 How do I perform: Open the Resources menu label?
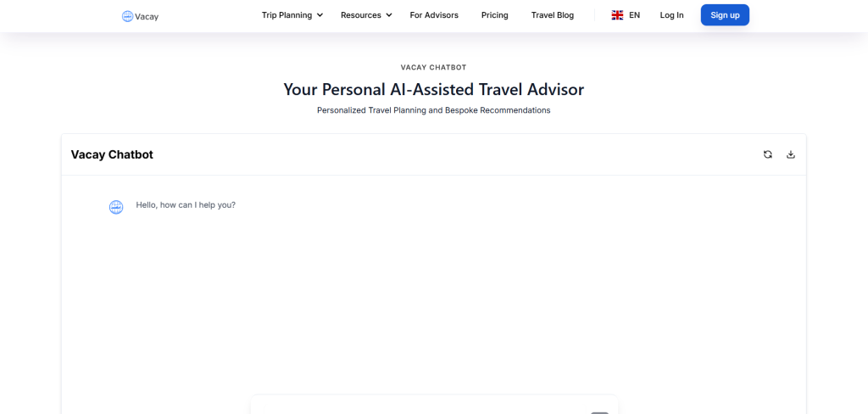(361, 15)
